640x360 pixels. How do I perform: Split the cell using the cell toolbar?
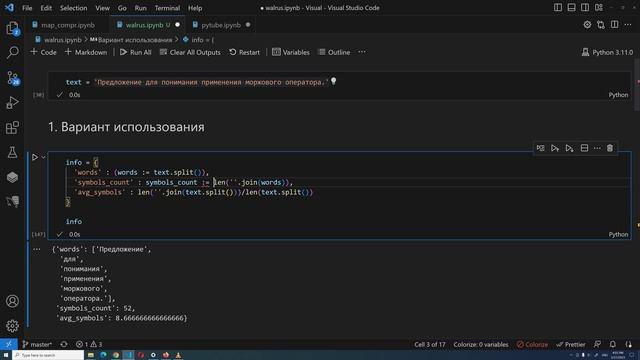pyautogui.click(x=584, y=148)
